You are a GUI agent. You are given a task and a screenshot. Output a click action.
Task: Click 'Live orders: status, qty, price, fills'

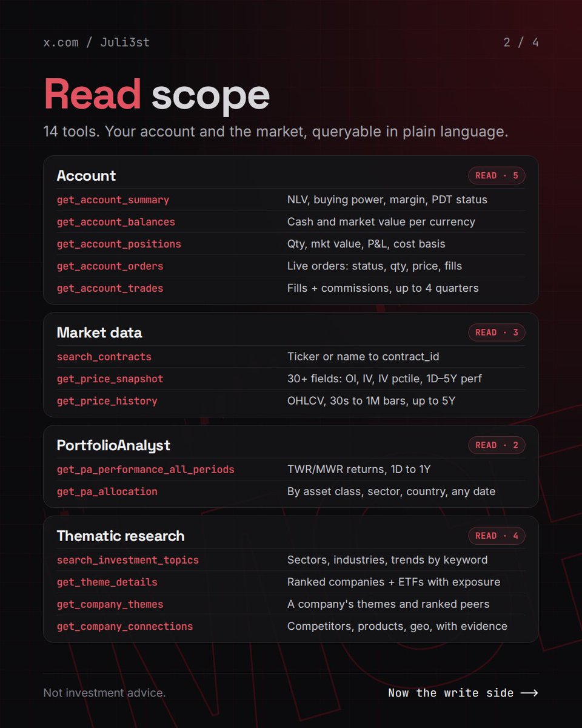[x=375, y=266]
